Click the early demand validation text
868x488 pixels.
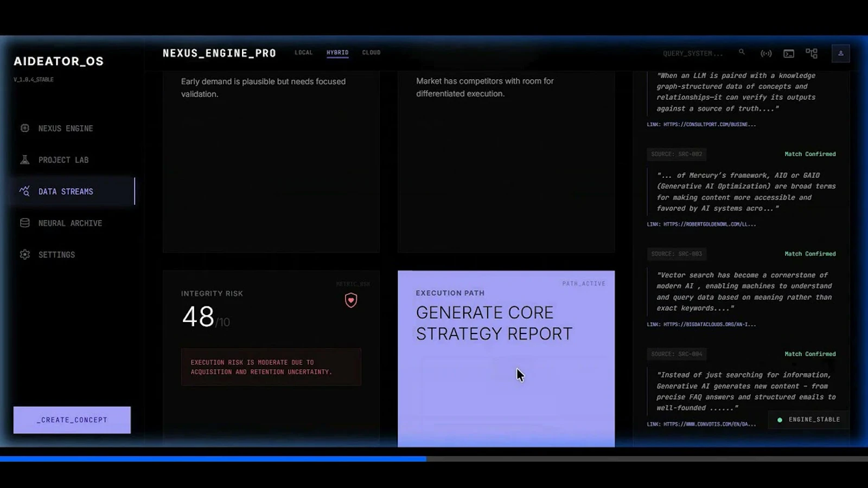point(263,88)
